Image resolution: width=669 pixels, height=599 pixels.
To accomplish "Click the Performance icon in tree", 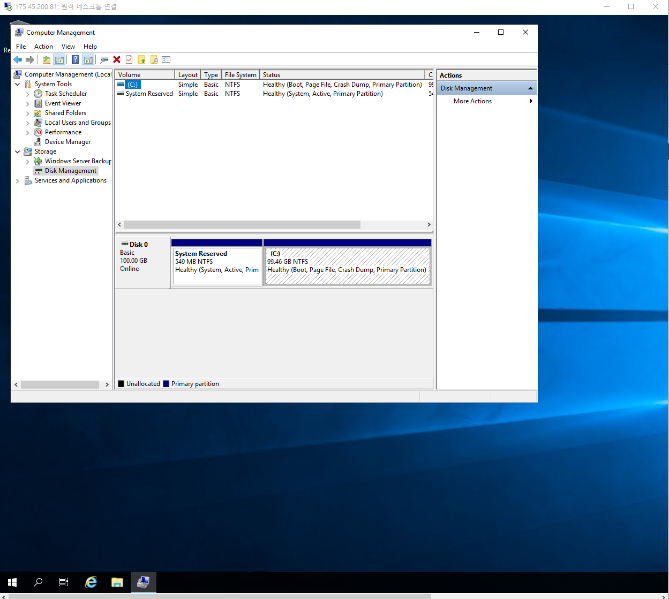I will 38,132.
